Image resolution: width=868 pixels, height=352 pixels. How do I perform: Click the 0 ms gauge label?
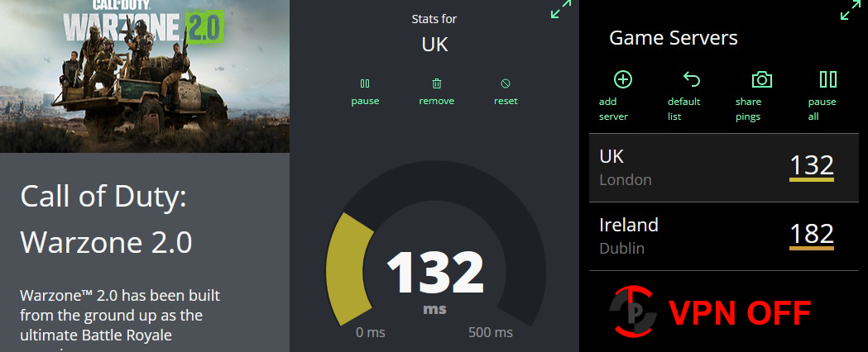[x=371, y=333]
